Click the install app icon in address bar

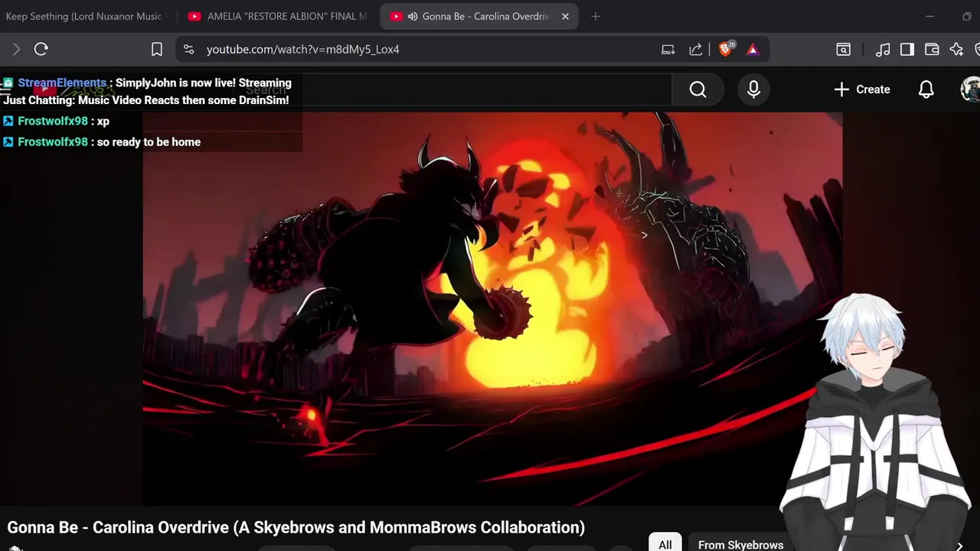click(x=668, y=49)
